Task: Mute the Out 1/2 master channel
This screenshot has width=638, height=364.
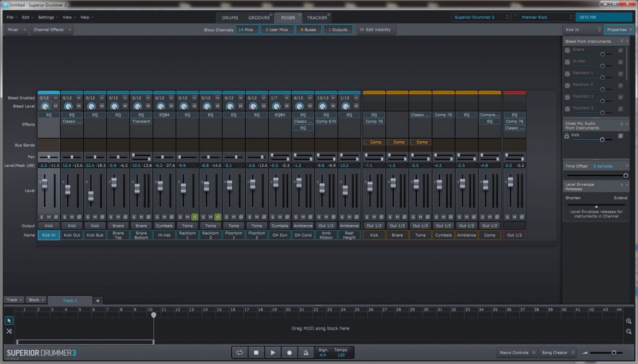Action: 515,217
